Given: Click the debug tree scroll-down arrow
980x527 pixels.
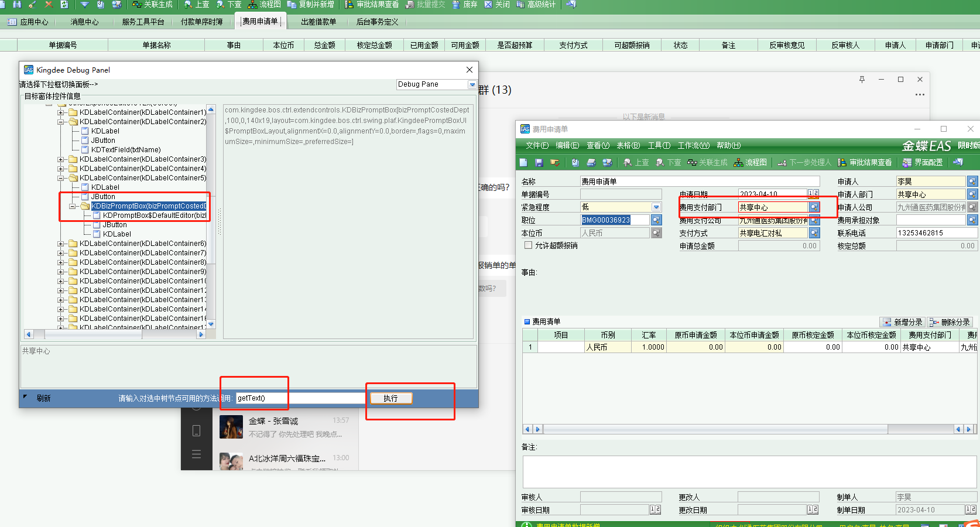Looking at the screenshot, I should pyautogui.click(x=211, y=324).
